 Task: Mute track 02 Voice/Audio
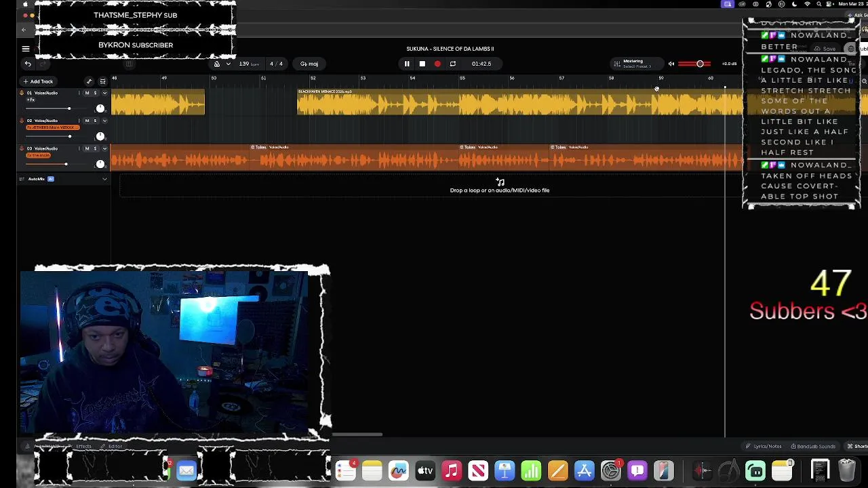coord(87,121)
